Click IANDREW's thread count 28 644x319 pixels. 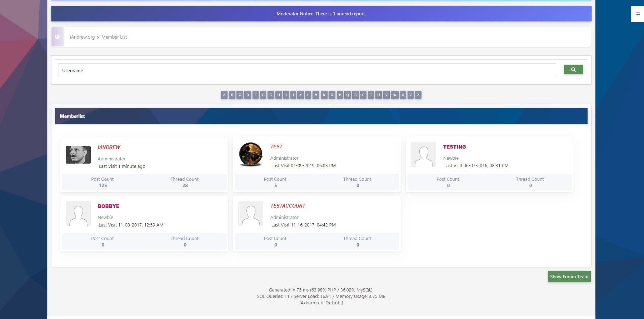[x=185, y=185]
